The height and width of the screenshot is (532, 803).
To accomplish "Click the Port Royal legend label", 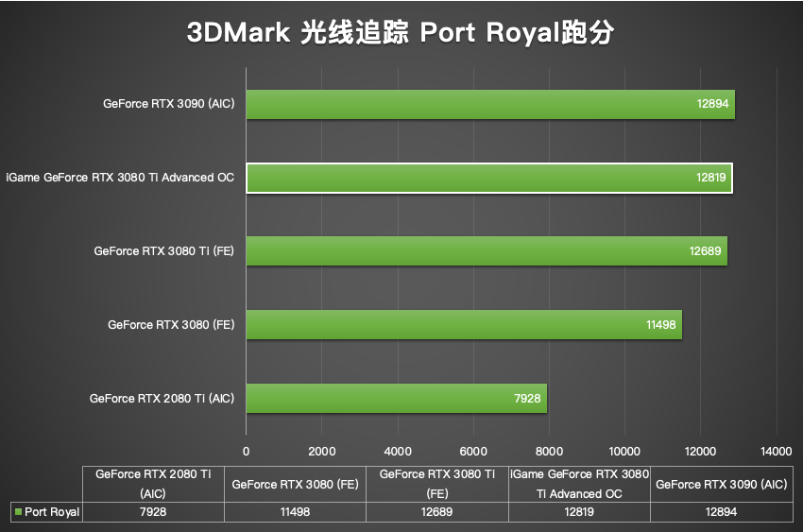I will pyautogui.click(x=52, y=512).
